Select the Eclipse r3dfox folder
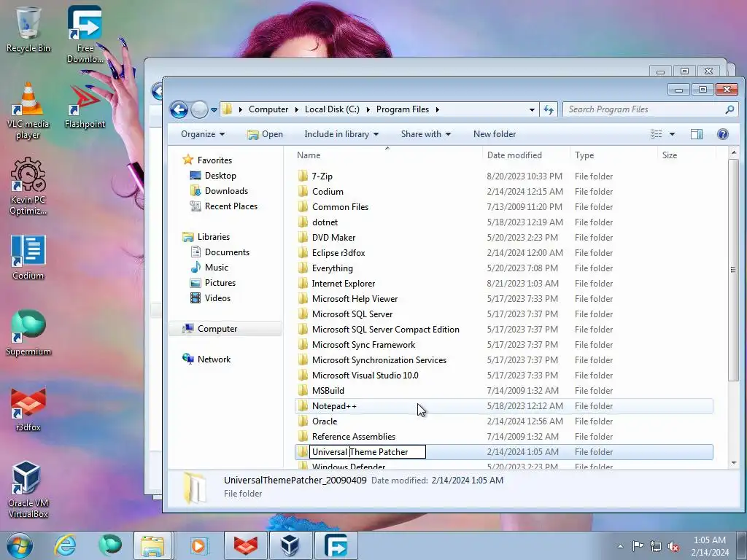Viewport: 747px width, 560px height. pos(504,253)
